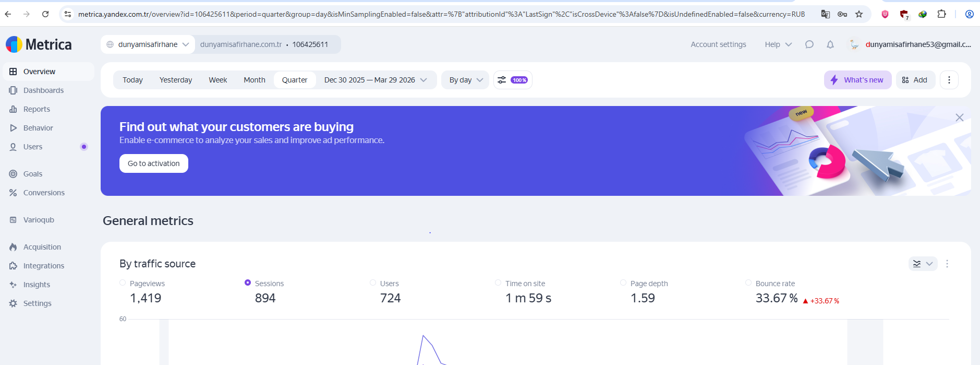Open the notifications bell
980x365 pixels.
click(x=830, y=44)
